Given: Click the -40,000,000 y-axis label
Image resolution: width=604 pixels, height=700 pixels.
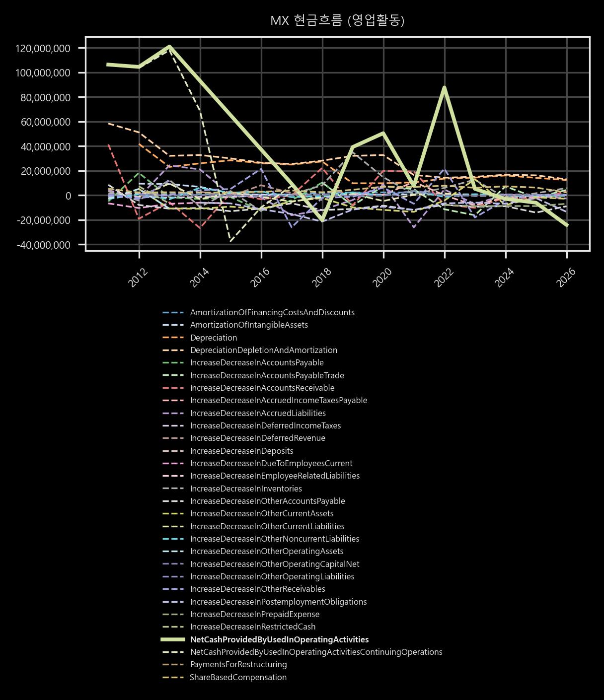Looking at the screenshot, I should click(x=43, y=245).
